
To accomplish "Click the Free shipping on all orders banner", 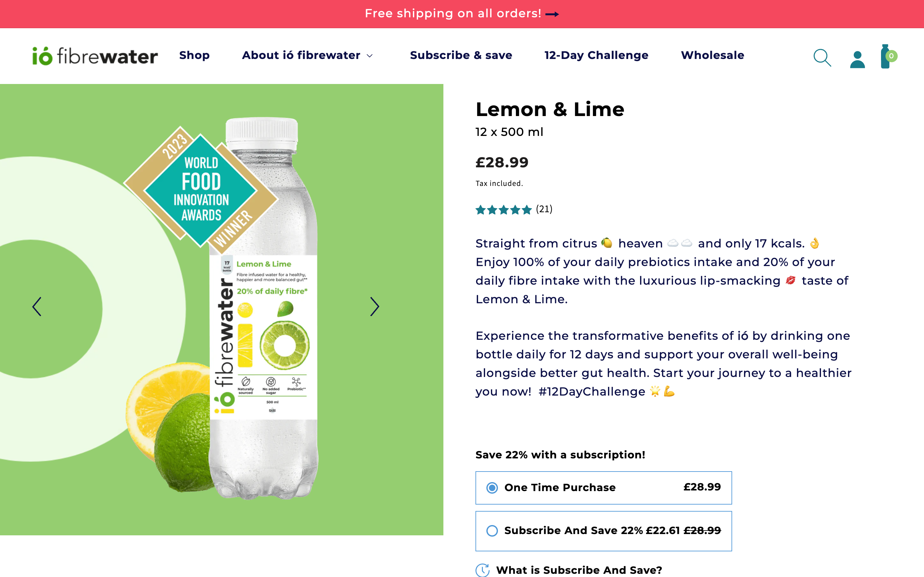I will point(453,14).
